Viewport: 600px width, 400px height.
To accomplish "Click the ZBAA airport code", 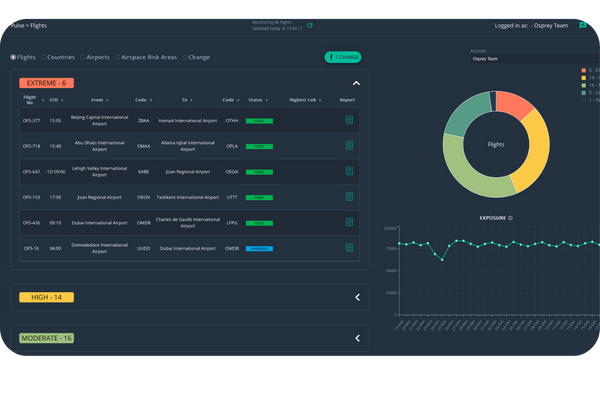I will point(143,121).
